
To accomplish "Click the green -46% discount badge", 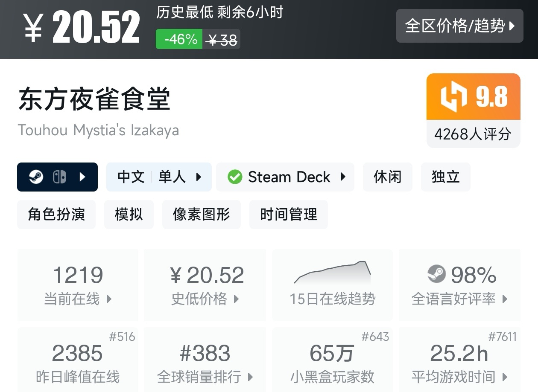I will coord(179,39).
